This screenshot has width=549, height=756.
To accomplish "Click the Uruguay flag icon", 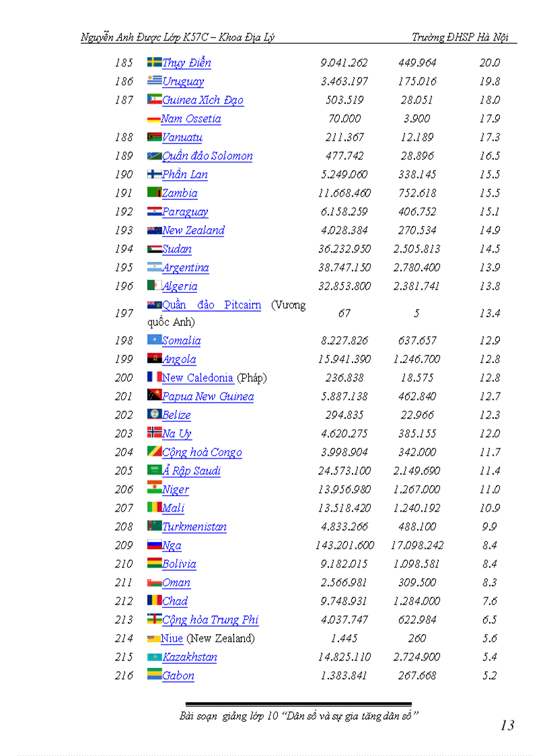I will 154,81.
